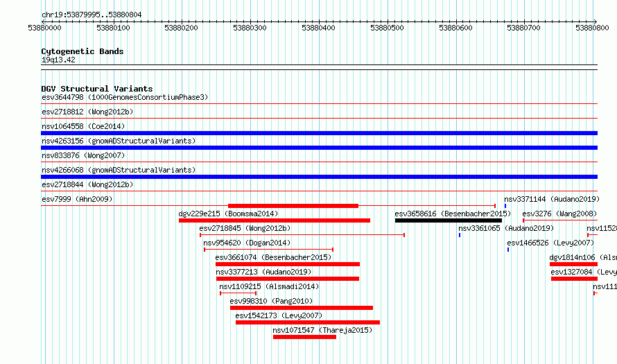Select the 19q13.42 band label
This screenshot has height=364, width=617.
tap(58, 60)
